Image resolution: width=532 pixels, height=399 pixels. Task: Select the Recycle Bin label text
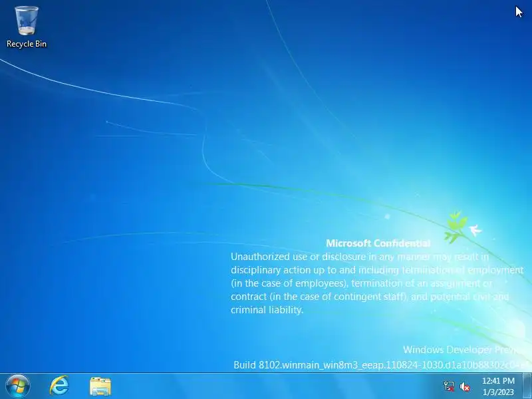click(27, 44)
